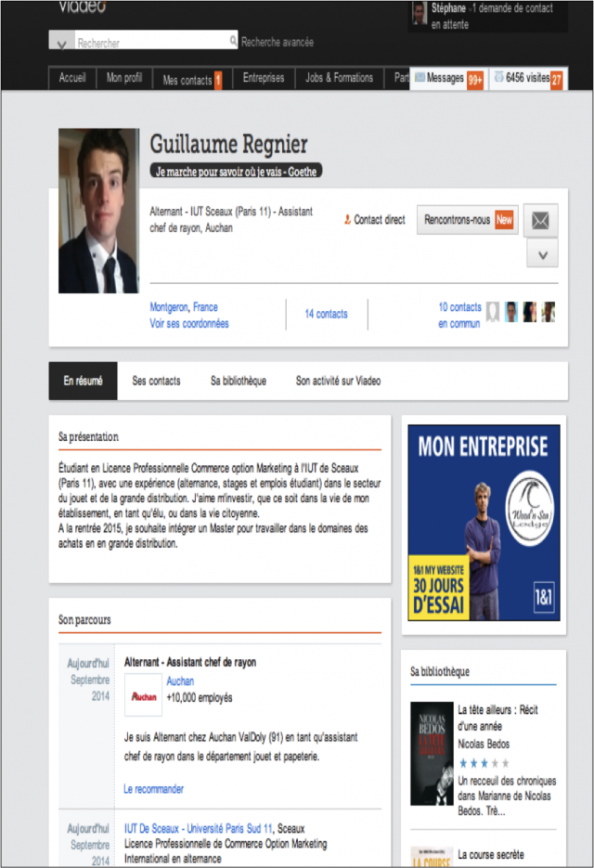
Task: Rate La tête ailleurs with stars
Action: (x=484, y=763)
